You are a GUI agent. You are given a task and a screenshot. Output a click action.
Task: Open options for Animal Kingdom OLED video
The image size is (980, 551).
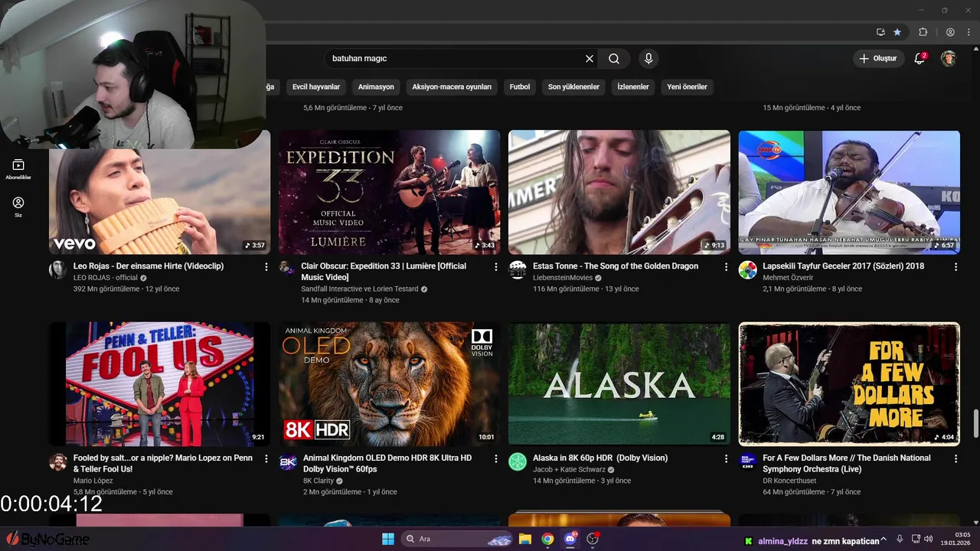click(x=496, y=458)
